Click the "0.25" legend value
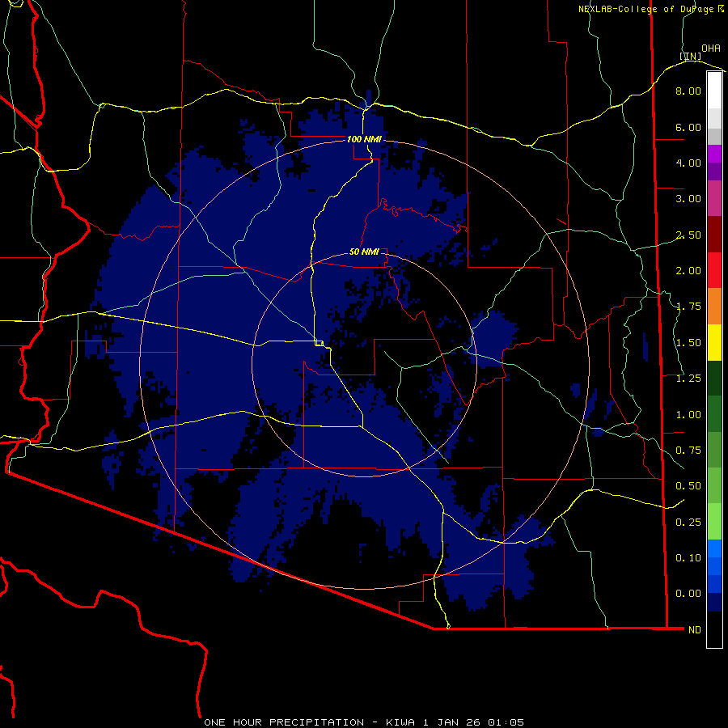The width and height of the screenshot is (728, 728). pos(688,523)
